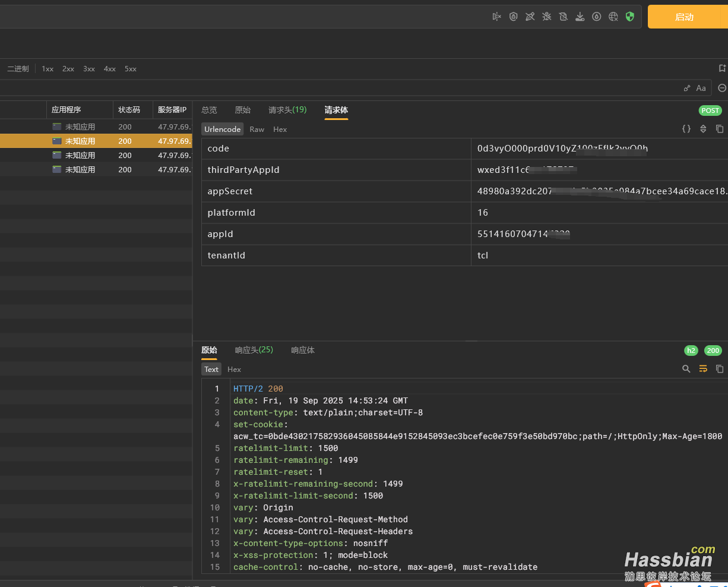Click the crossed-out bug script icon
Screen dimensions: 728x587
[547, 17]
